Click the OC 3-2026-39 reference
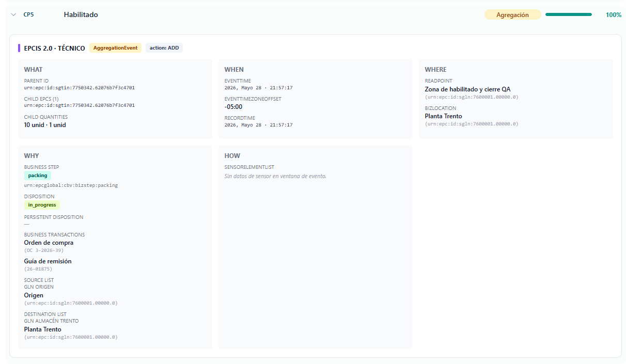Screen dimensions: 626x364 coord(44,250)
